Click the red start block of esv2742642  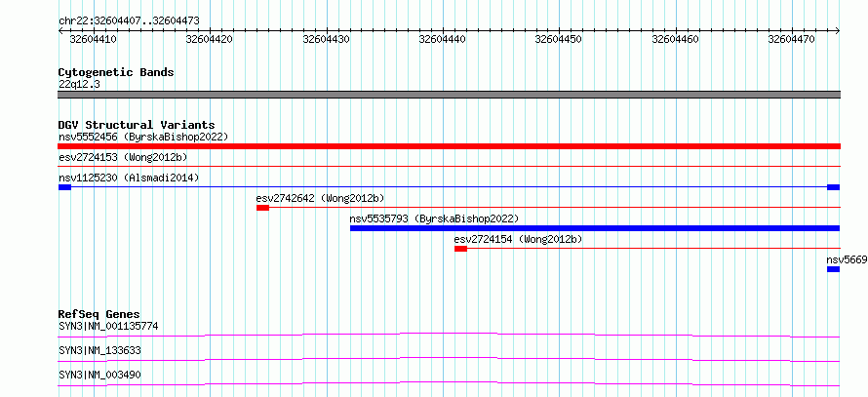click(x=262, y=208)
